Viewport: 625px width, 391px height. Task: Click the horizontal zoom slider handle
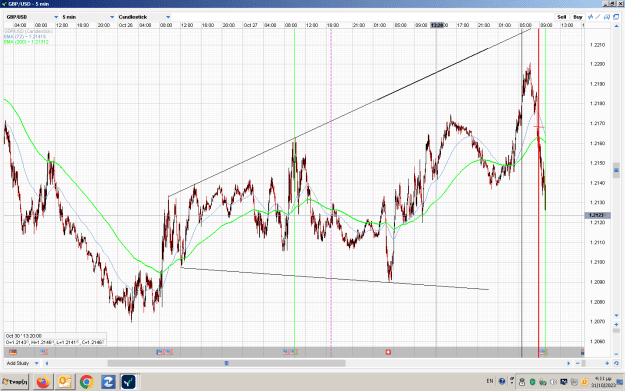coord(584,363)
